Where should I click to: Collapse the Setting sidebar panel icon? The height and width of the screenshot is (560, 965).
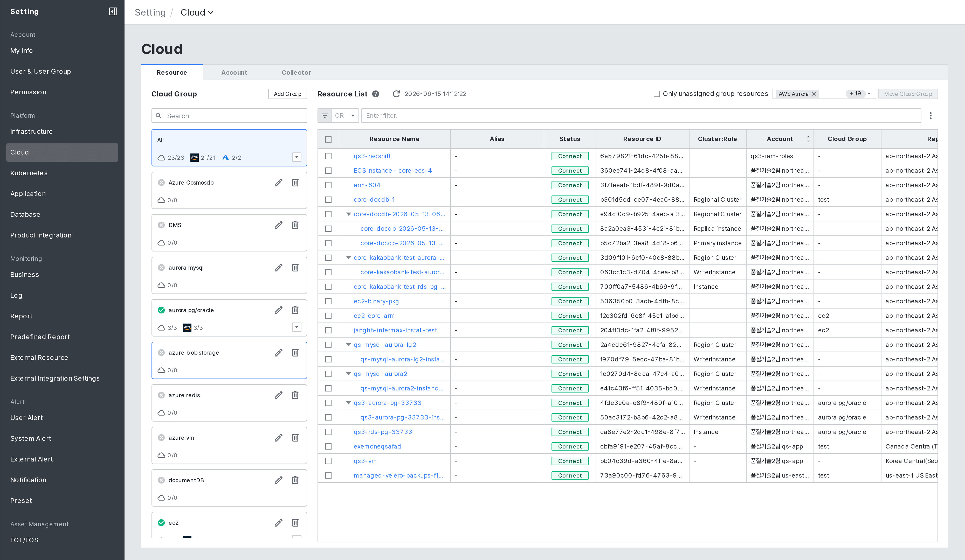pyautogui.click(x=113, y=11)
